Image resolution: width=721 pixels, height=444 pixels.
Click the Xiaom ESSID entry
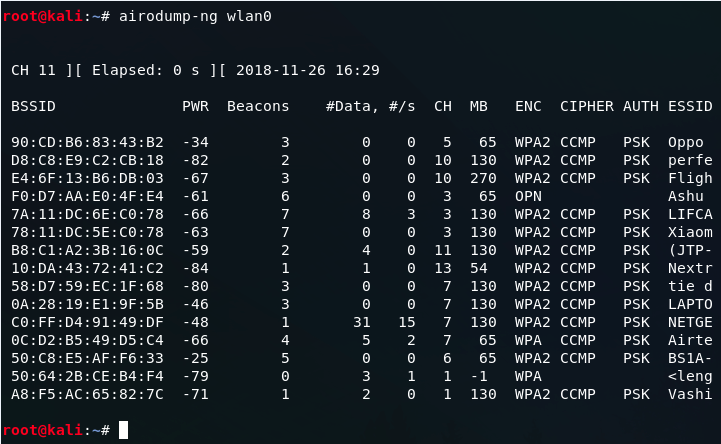pyautogui.click(x=690, y=233)
